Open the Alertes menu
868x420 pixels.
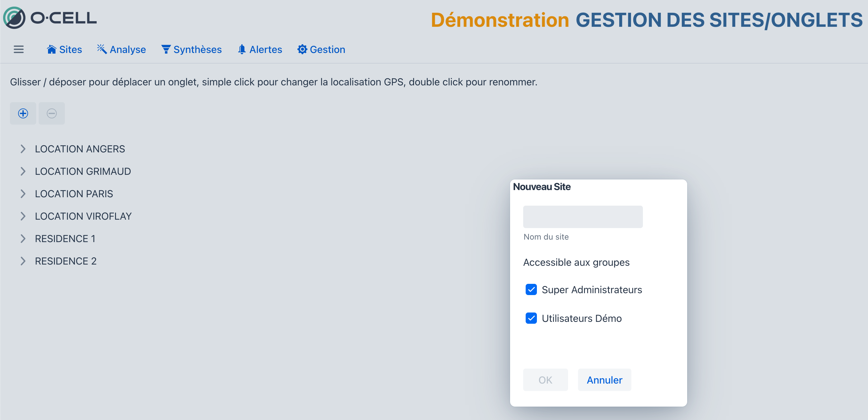pyautogui.click(x=260, y=50)
